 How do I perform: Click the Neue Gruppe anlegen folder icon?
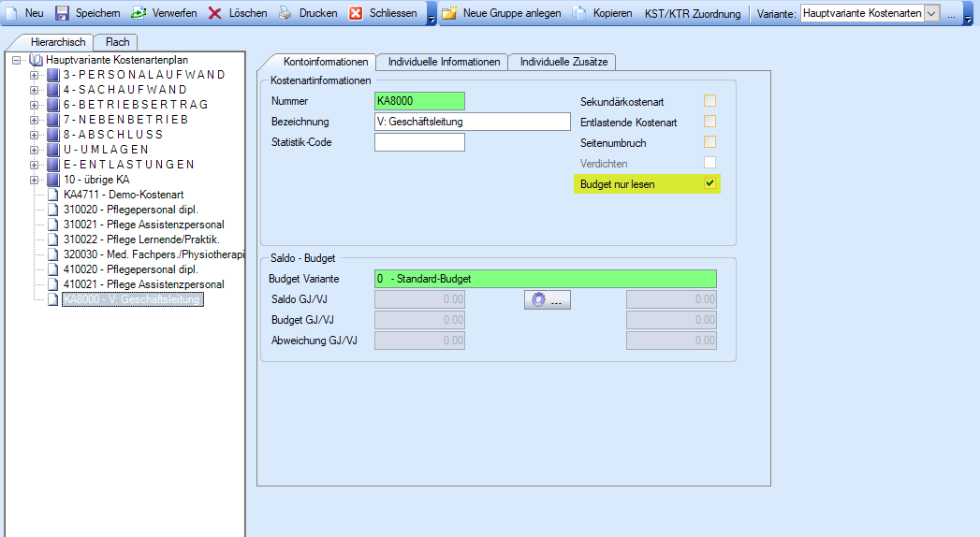point(449,13)
